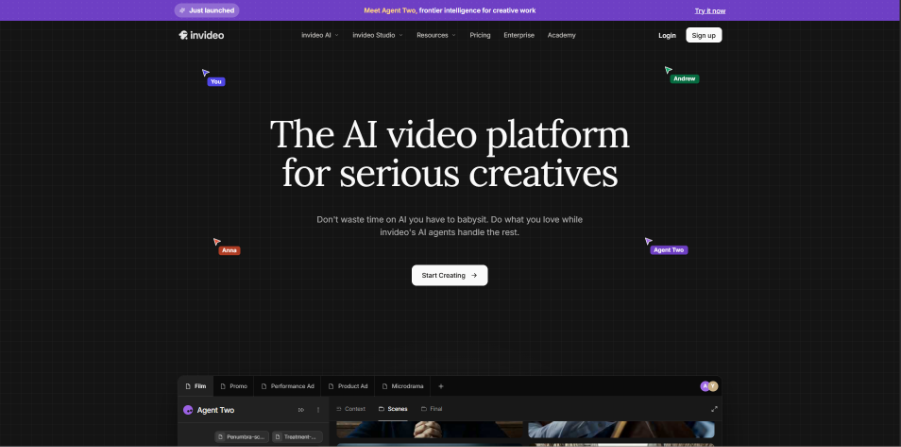Add a new tab with plus icon
This screenshot has width=901, height=447.
[x=441, y=386]
